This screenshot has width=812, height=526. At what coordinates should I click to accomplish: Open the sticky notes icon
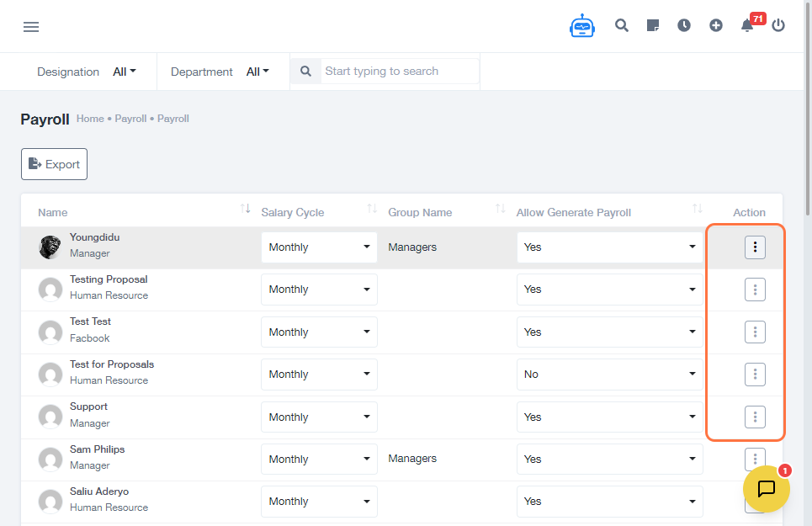click(653, 25)
